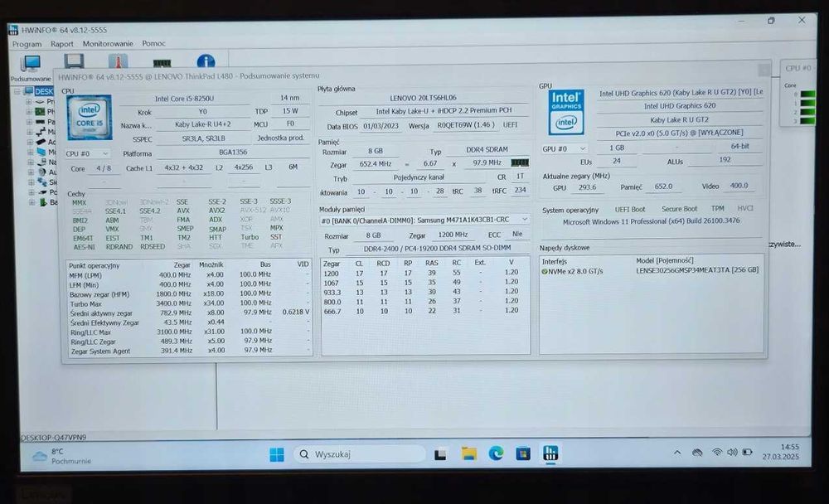Open the weather widget showing 8°C

[x=61, y=456]
